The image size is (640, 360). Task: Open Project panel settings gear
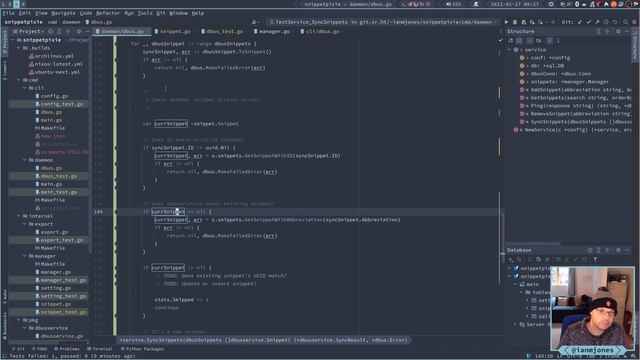78,31
